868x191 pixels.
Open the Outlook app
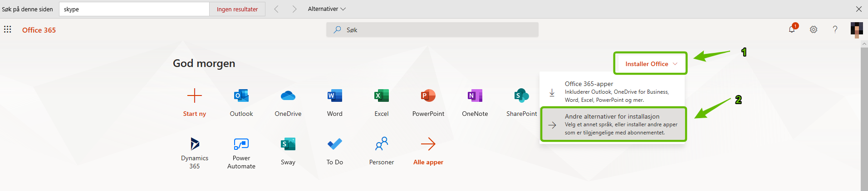[x=241, y=103]
